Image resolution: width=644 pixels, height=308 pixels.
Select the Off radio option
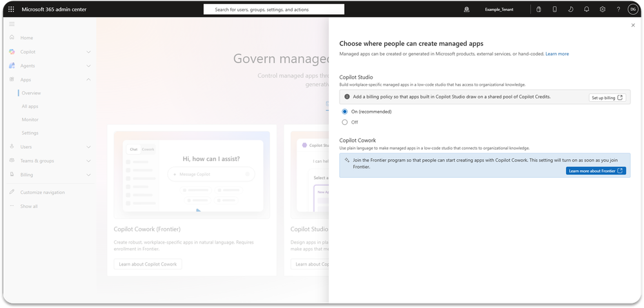[345, 122]
